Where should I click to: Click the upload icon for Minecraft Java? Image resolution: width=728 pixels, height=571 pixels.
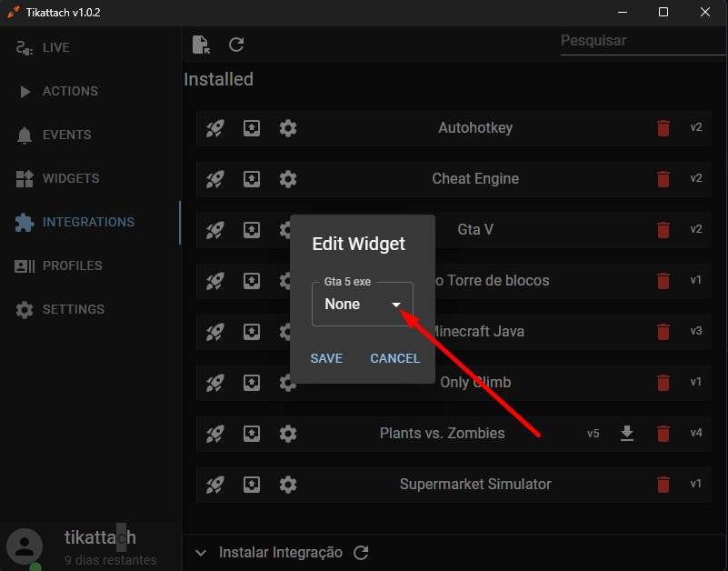252,332
